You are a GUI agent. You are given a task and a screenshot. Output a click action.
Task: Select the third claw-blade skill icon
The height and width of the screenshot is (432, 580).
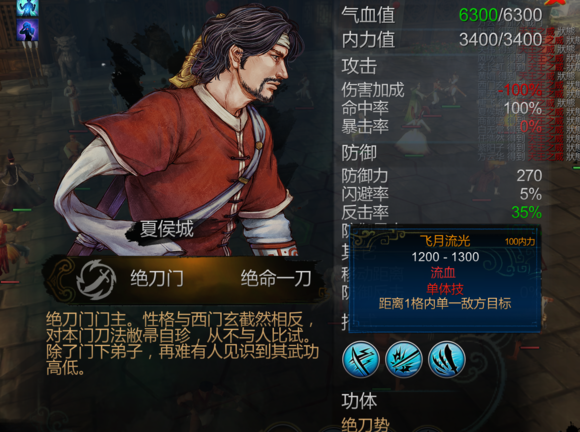pos(446,360)
